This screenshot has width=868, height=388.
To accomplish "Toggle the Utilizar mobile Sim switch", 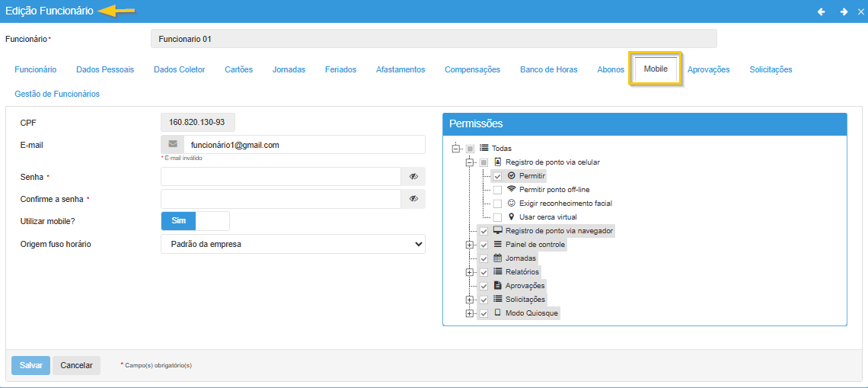I will click(195, 220).
